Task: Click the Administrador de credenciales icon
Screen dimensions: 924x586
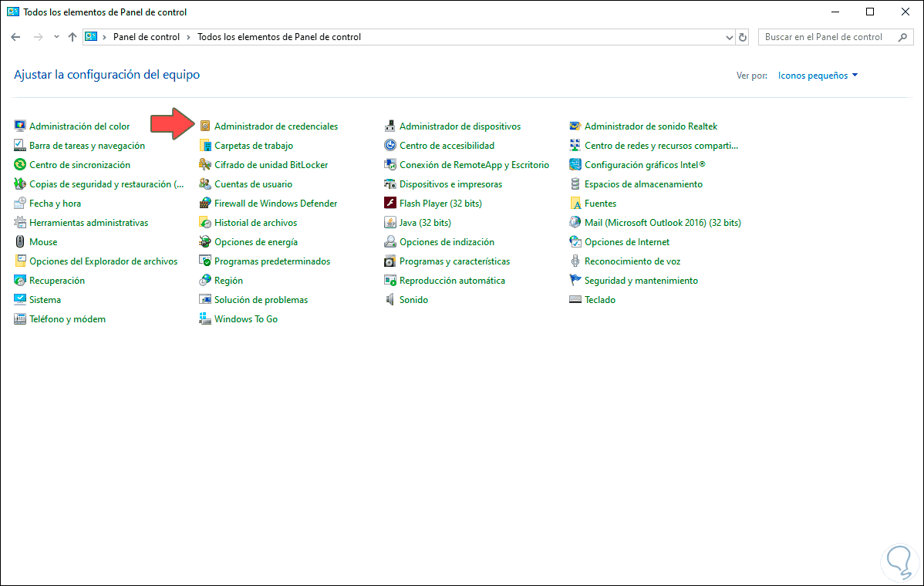Action: tap(205, 126)
